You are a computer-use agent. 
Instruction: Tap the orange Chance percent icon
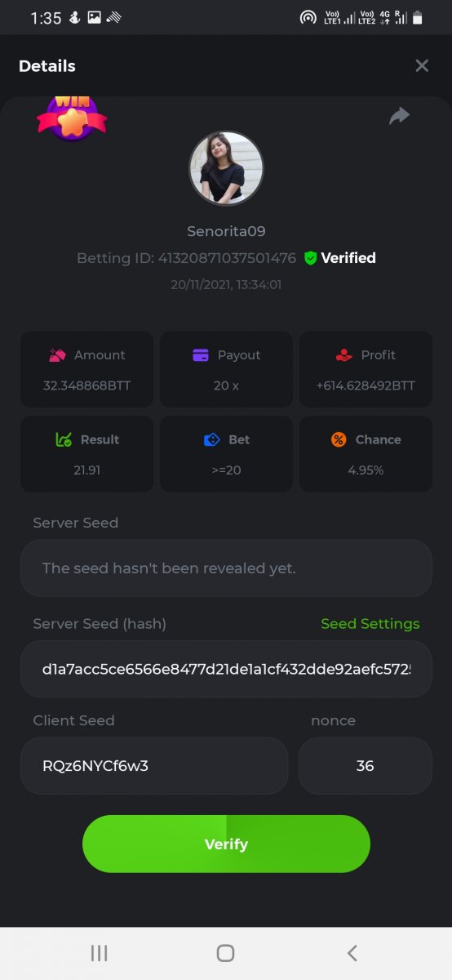click(x=339, y=440)
